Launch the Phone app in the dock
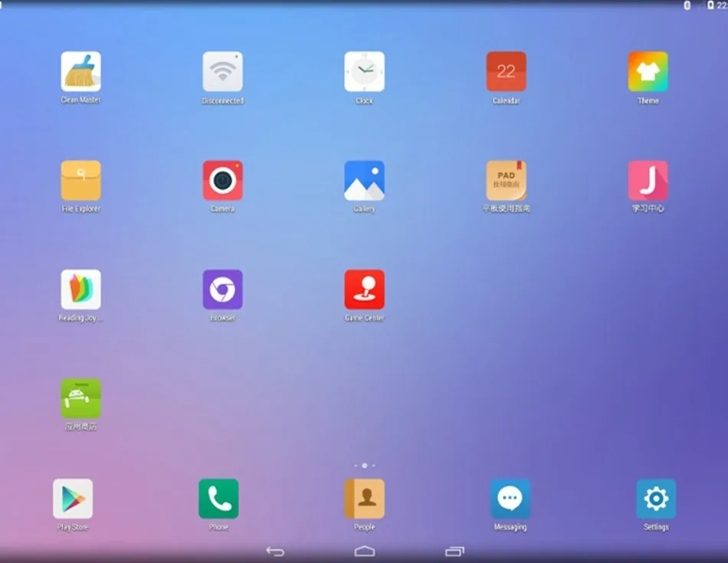 (218, 499)
